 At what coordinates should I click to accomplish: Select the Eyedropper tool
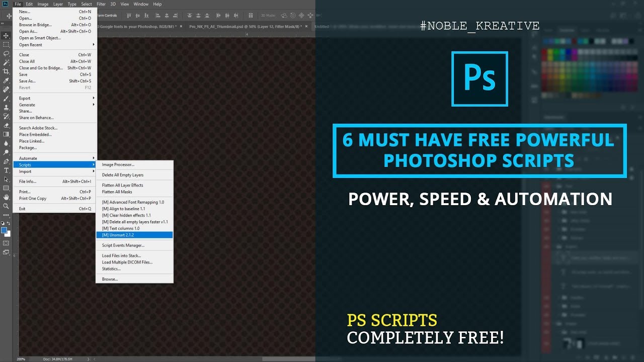tap(6, 80)
